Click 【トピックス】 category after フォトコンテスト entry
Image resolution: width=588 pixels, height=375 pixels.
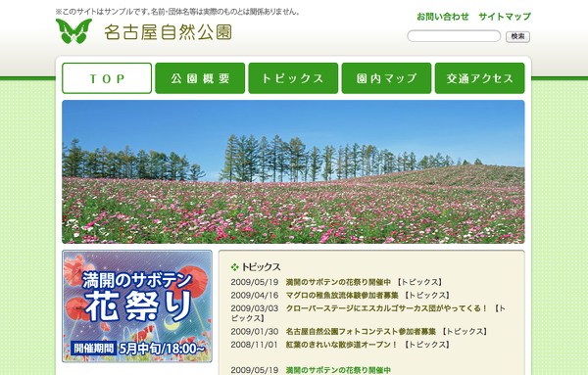(x=465, y=332)
